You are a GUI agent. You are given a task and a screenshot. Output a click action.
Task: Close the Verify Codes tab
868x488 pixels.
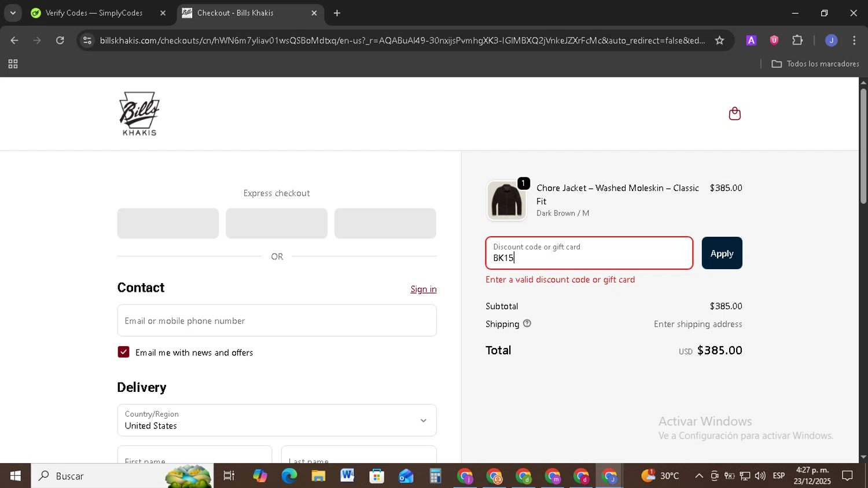pos(163,13)
